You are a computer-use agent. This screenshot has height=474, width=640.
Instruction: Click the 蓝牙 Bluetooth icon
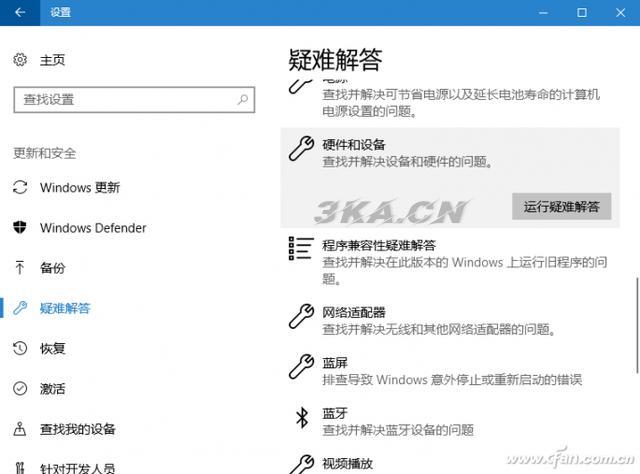(302, 417)
